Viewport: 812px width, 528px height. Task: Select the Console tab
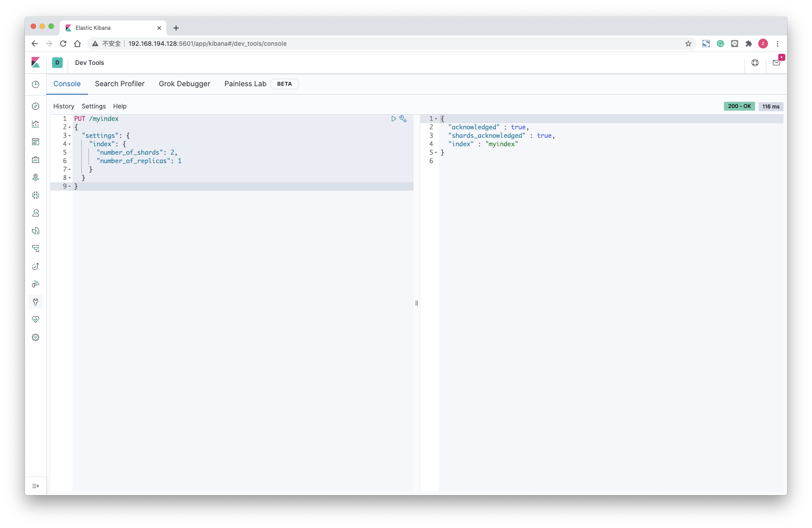coord(67,84)
